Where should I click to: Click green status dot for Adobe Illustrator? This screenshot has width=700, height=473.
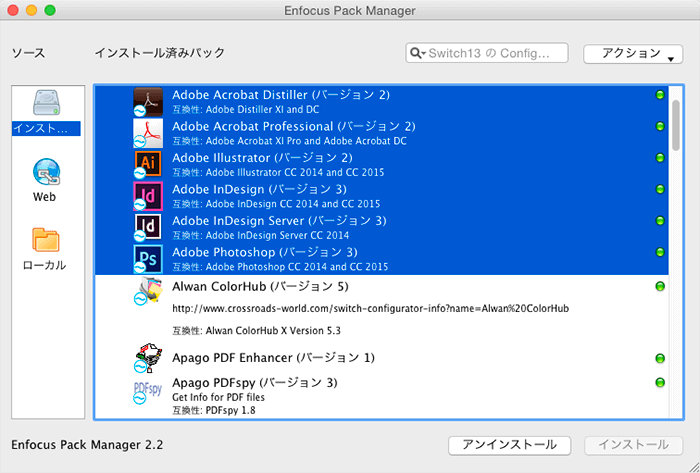pos(660,158)
